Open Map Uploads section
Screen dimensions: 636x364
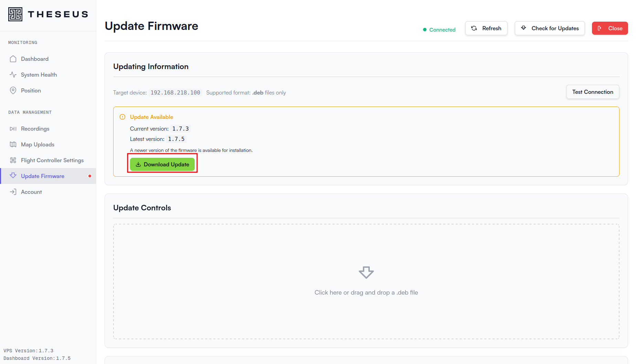coord(37,144)
